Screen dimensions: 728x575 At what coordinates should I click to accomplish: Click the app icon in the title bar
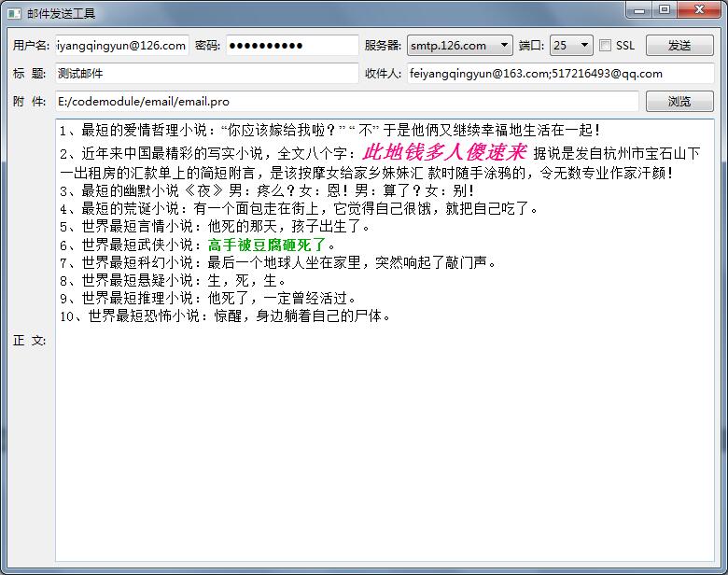(x=13, y=13)
